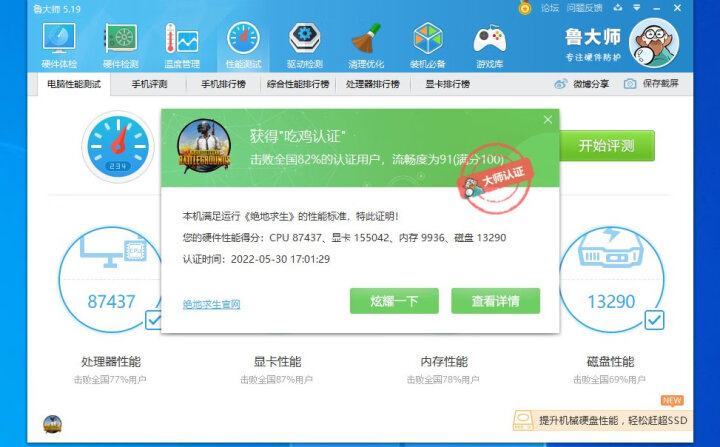Click the hard disk icon in bottom banner
Viewport: 720px width, 447px height.
(x=523, y=420)
